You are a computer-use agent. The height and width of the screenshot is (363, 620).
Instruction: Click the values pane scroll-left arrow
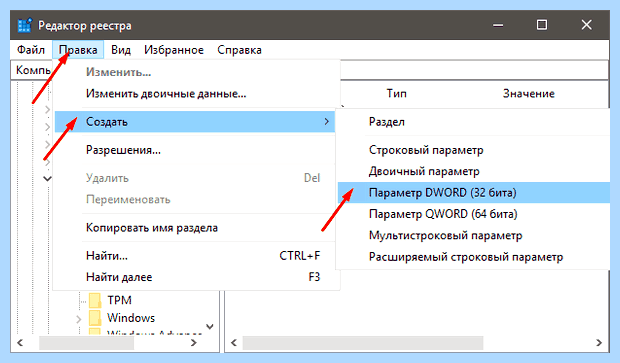(233, 342)
